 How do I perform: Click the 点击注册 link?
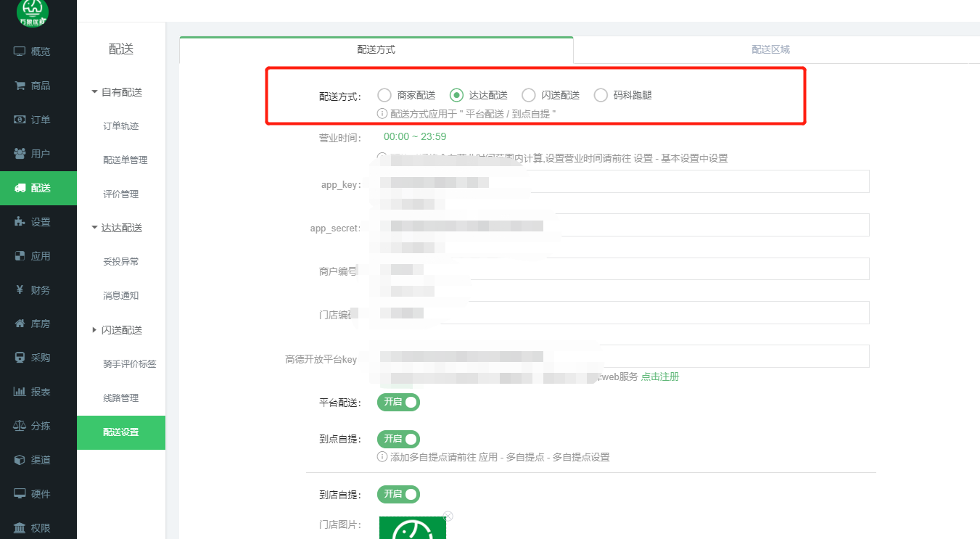pos(659,377)
